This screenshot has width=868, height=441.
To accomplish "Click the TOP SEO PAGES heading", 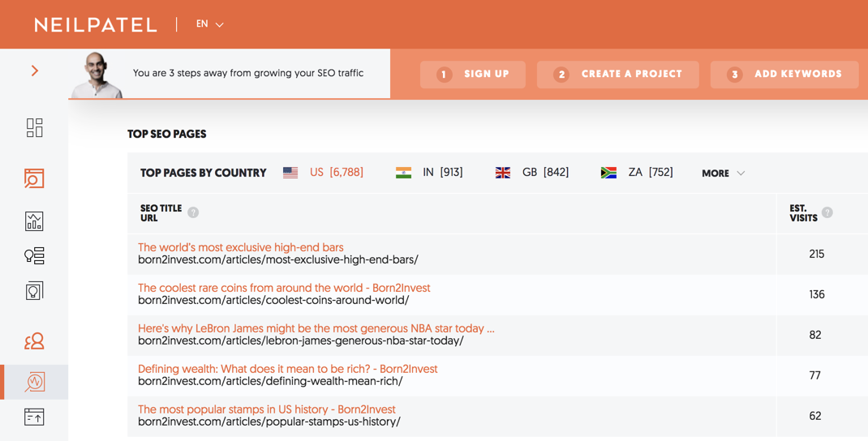I will (166, 134).
